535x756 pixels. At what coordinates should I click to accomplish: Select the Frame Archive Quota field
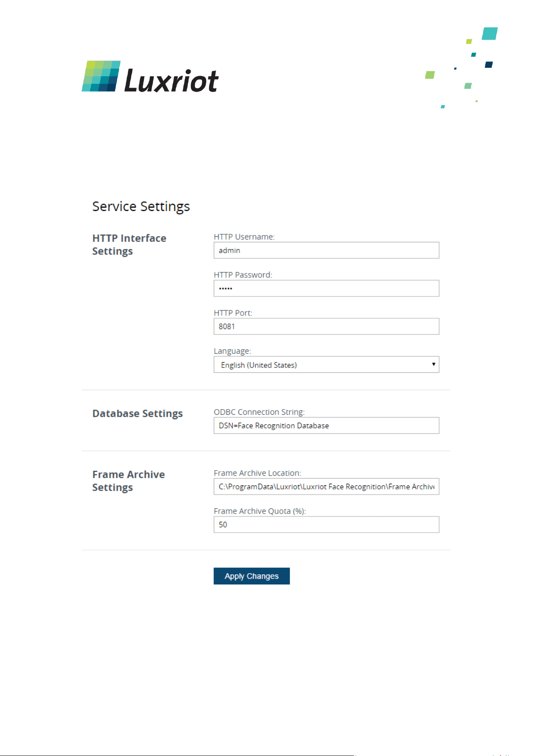coord(326,525)
